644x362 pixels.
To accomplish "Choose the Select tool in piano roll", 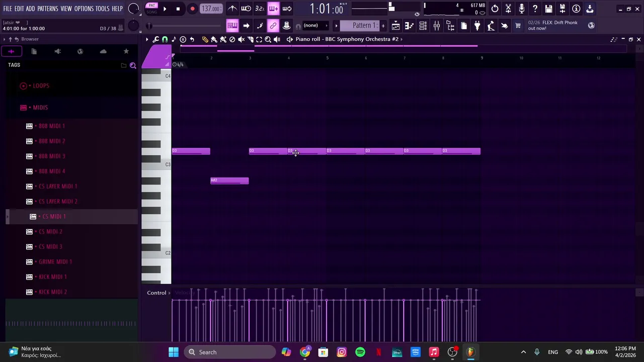I will pyautogui.click(x=259, y=39).
